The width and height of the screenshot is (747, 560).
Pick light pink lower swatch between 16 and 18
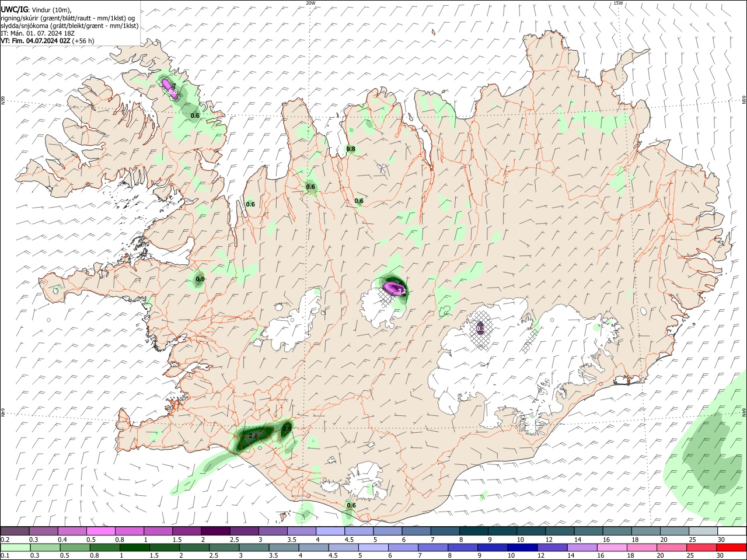pos(612,547)
